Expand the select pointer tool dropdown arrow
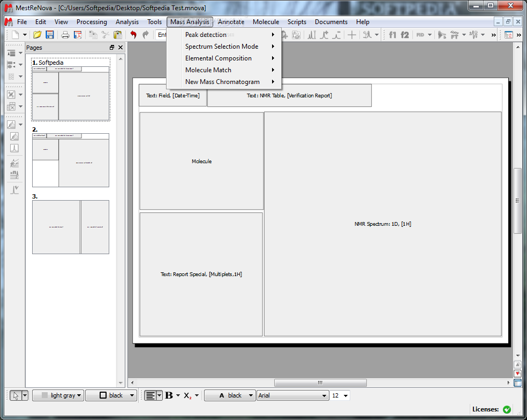The height and width of the screenshot is (420, 527). 25,395
